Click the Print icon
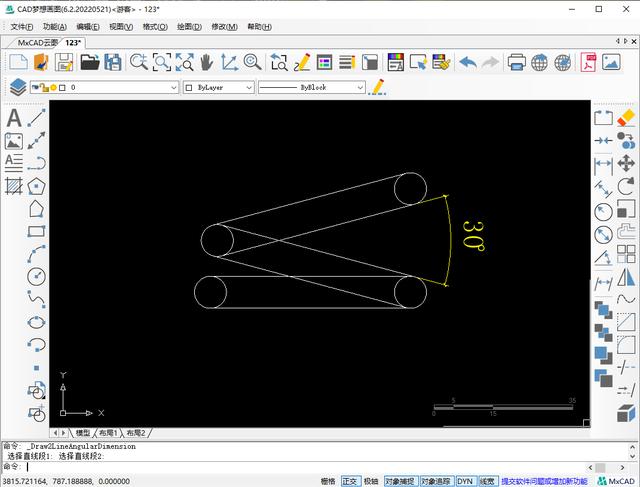640x487 pixels. (x=516, y=63)
